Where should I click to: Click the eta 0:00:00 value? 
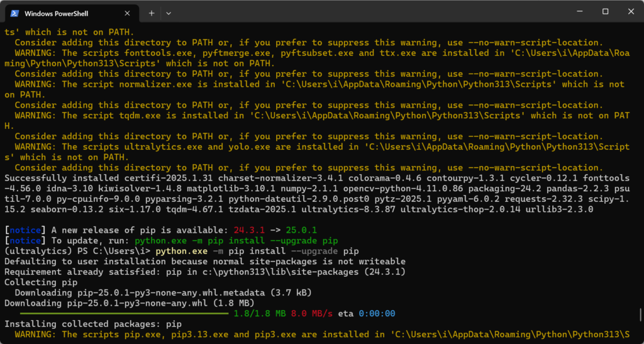coord(376,313)
